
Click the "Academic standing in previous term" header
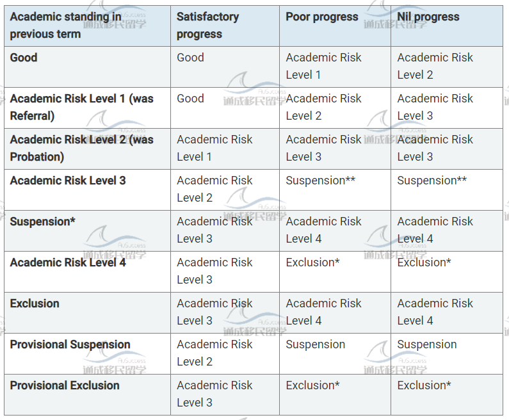[x=65, y=26]
